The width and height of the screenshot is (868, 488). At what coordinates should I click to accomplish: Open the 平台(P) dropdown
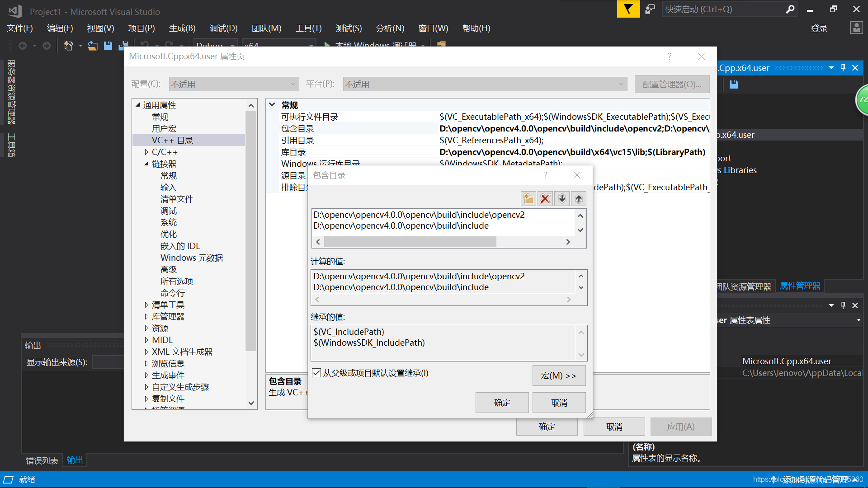pyautogui.click(x=485, y=84)
